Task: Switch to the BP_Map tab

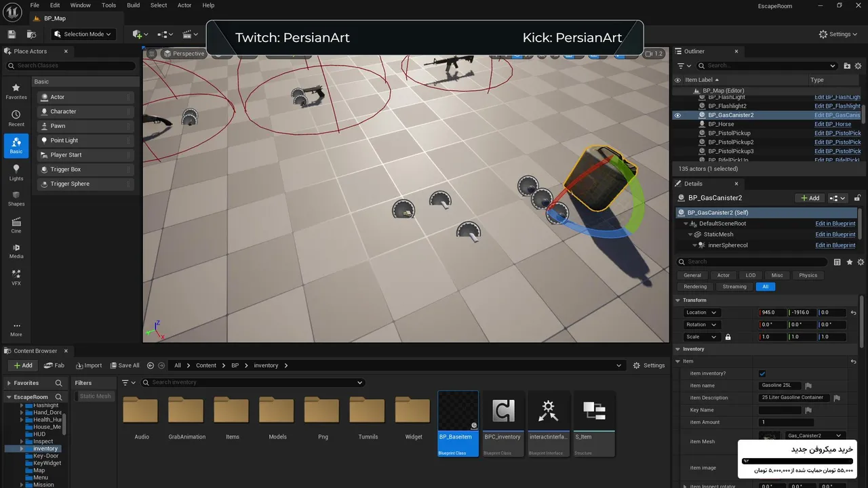Action: (x=54, y=18)
